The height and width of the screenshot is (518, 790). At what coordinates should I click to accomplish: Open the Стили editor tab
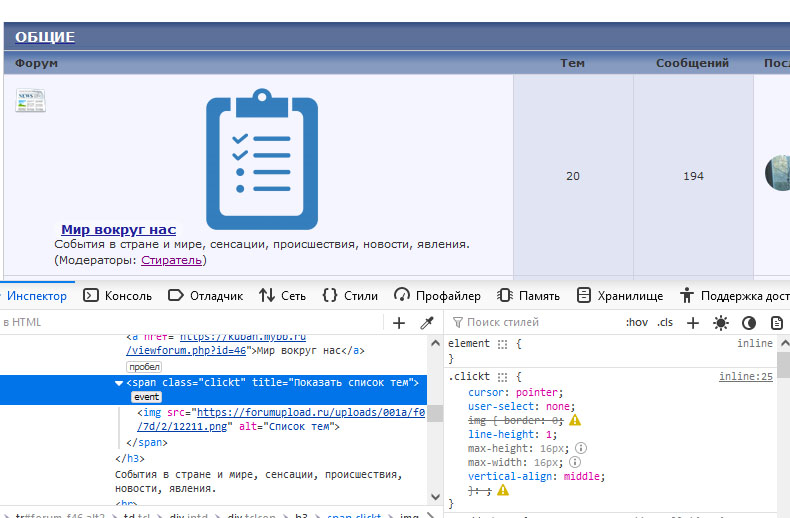350,296
